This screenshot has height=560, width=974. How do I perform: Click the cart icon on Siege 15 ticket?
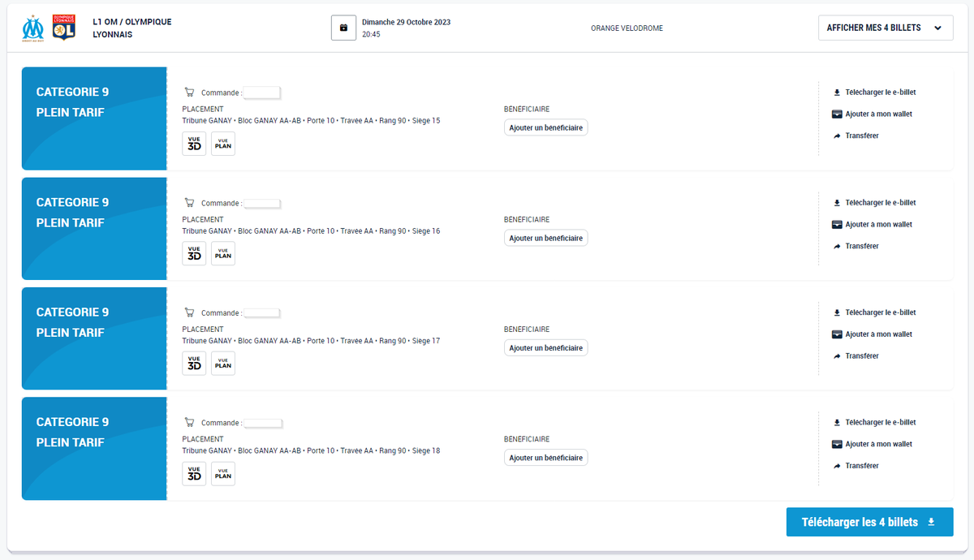[189, 93]
